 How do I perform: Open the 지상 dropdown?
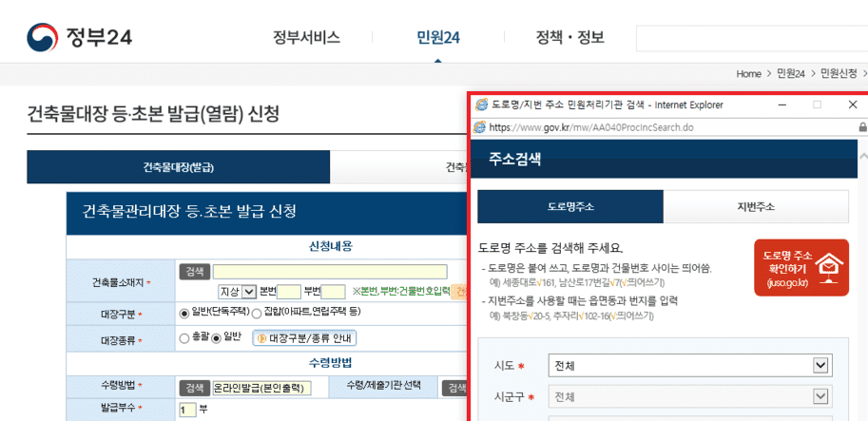(x=238, y=292)
